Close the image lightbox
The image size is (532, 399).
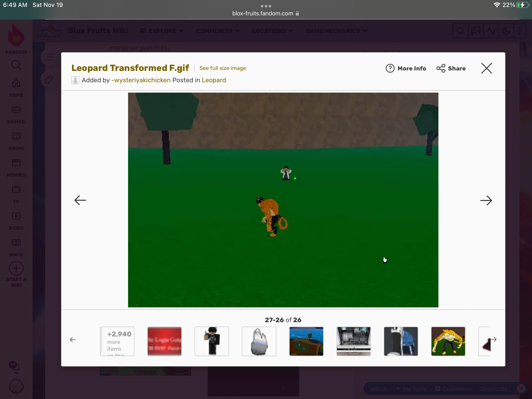point(486,68)
